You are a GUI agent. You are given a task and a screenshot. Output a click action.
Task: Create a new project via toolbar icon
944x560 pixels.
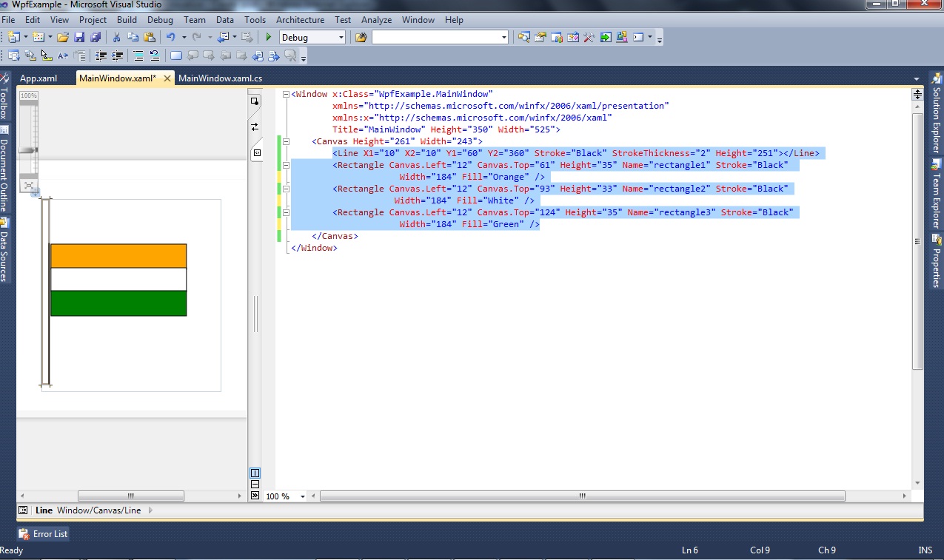pos(15,36)
